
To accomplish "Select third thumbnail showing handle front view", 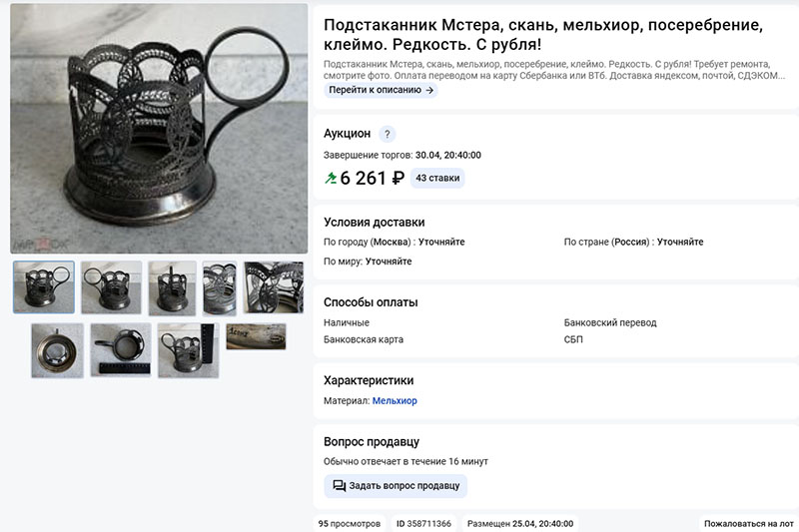I will pyautogui.click(x=172, y=288).
